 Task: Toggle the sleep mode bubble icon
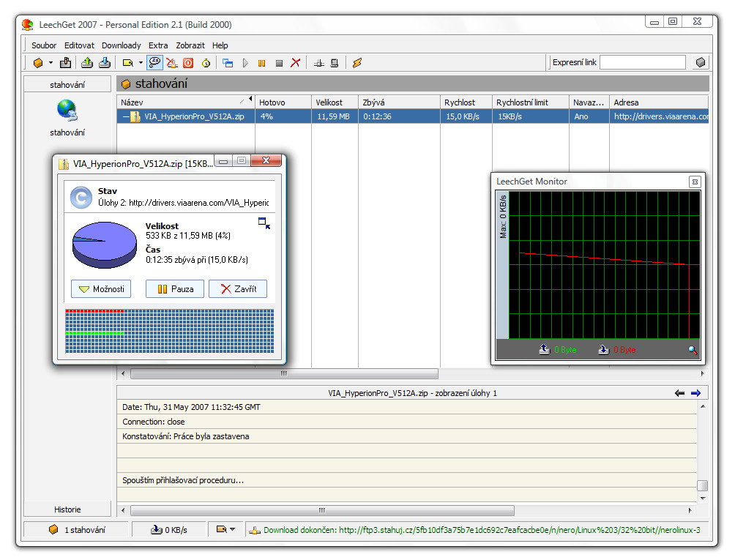pos(154,63)
